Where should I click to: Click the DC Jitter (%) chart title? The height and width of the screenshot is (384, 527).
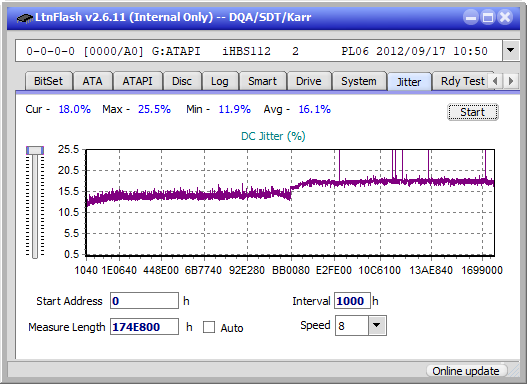273,136
